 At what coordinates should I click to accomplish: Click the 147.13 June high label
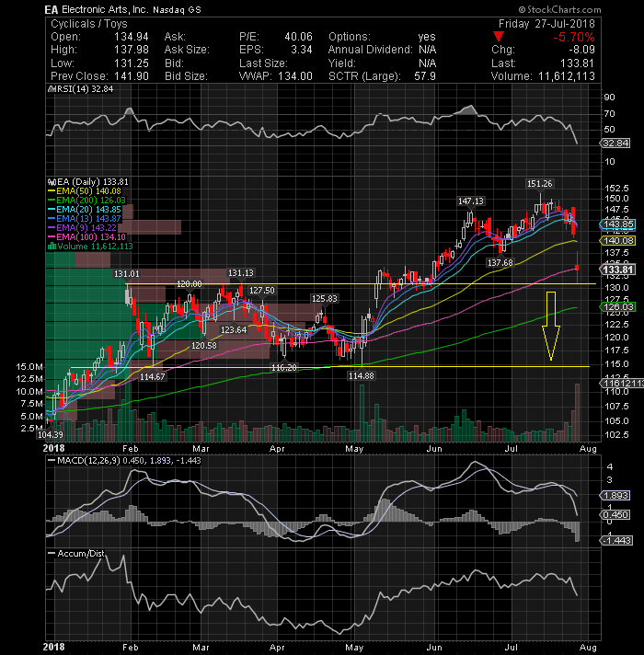click(x=471, y=201)
